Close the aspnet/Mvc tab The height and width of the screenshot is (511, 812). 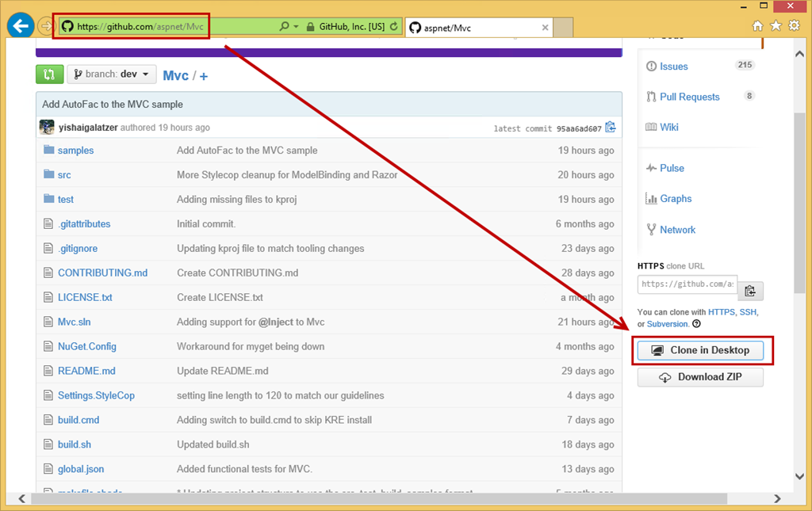point(545,28)
